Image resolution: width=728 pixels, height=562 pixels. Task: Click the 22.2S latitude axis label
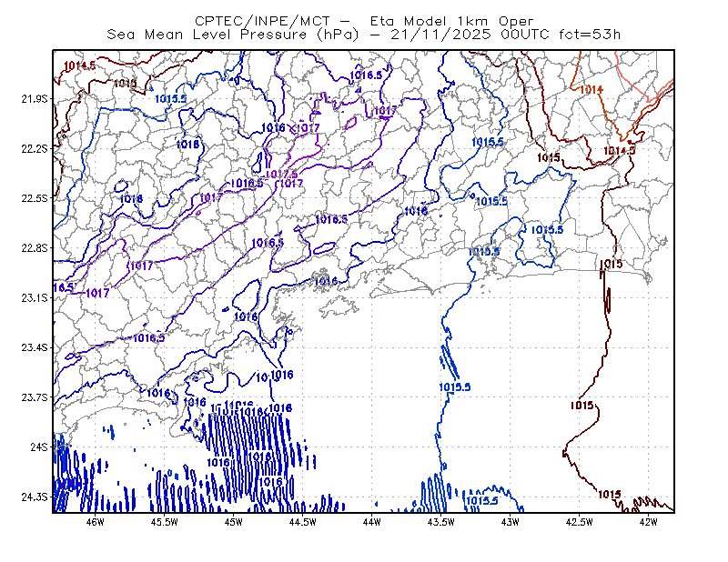click(x=35, y=148)
